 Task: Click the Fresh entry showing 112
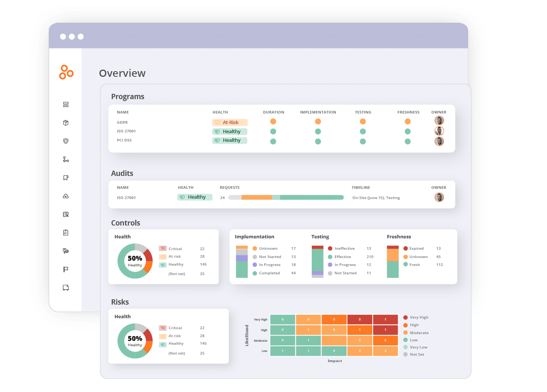click(423, 265)
